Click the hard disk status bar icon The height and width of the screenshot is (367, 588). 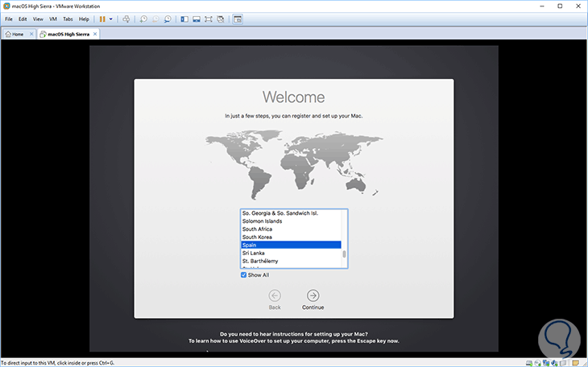(x=529, y=363)
